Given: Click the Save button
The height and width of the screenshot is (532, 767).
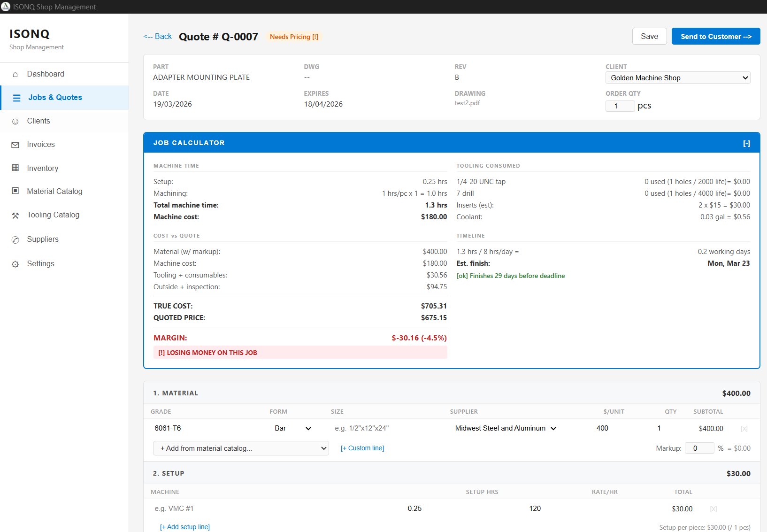Looking at the screenshot, I should 650,36.
